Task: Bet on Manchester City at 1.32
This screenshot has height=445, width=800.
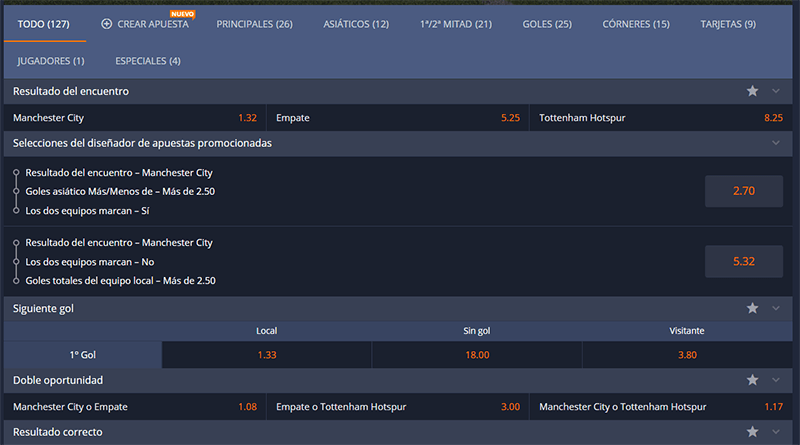Action: pos(135,118)
